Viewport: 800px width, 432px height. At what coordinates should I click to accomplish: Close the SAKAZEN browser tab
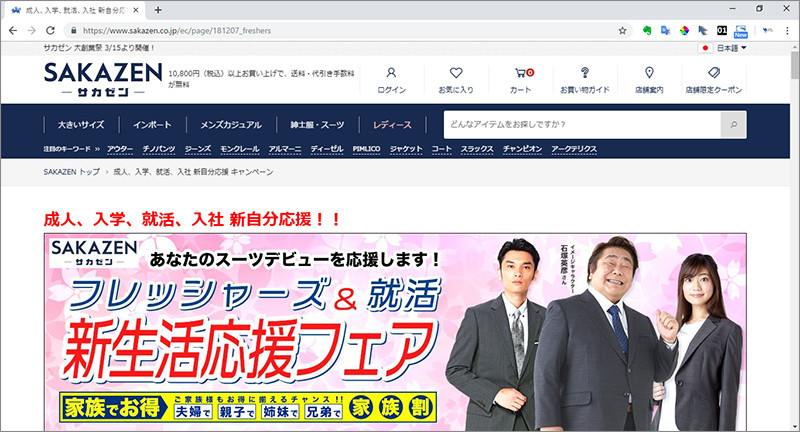tap(136, 10)
